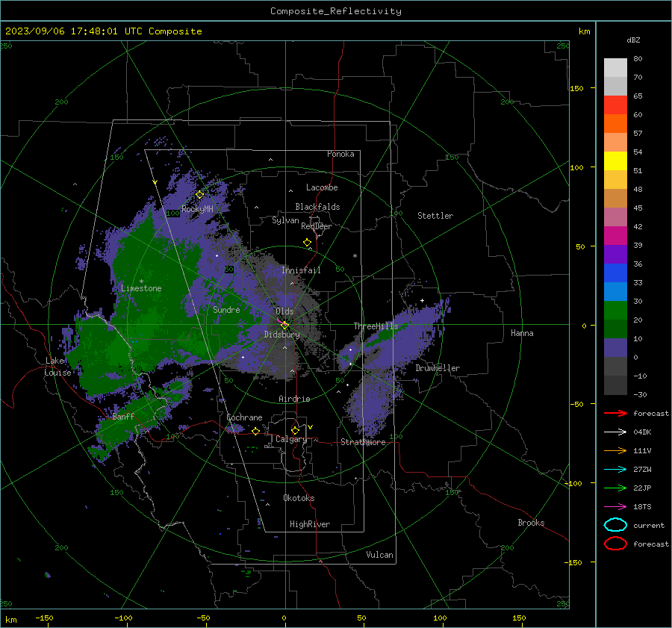Screen dimensions: 672x628
Task: Click the Calgary city label
Action: pyautogui.click(x=291, y=439)
